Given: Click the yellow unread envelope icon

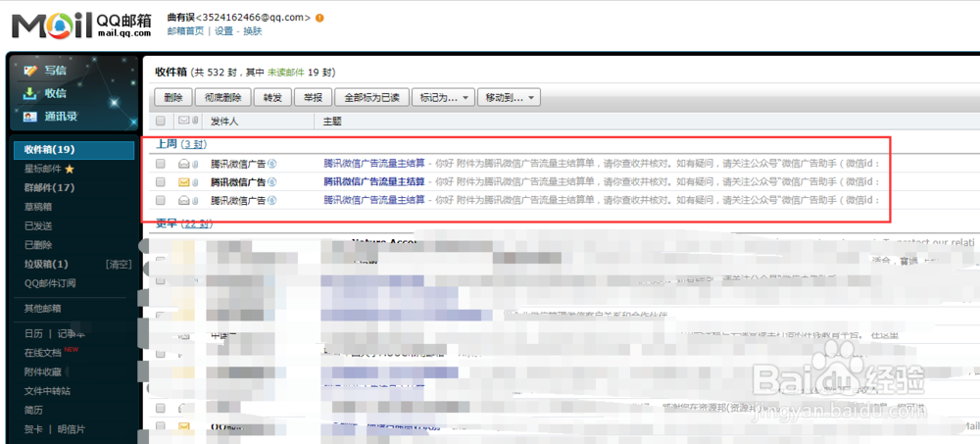Looking at the screenshot, I should (x=184, y=182).
